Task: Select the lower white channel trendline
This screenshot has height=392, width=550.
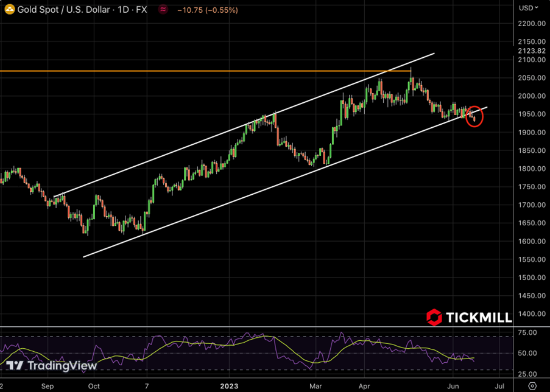Action: coord(285,182)
